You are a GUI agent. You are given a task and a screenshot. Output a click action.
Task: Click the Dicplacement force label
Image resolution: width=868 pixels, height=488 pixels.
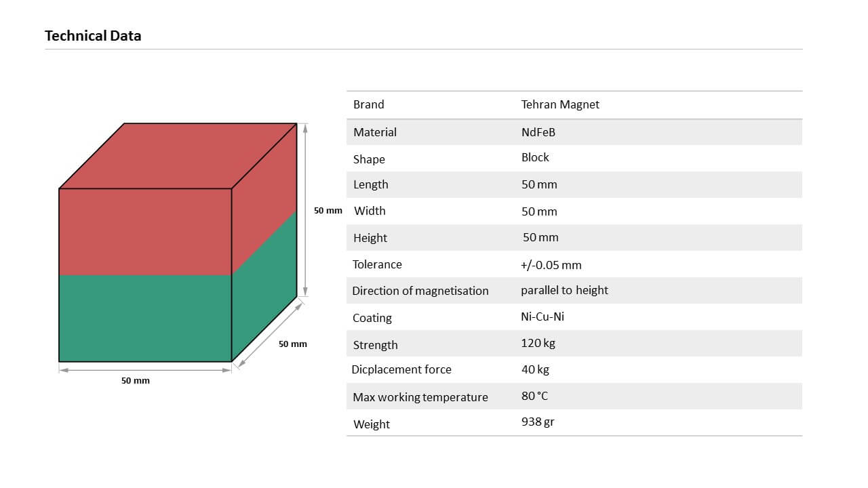click(401, 369)
